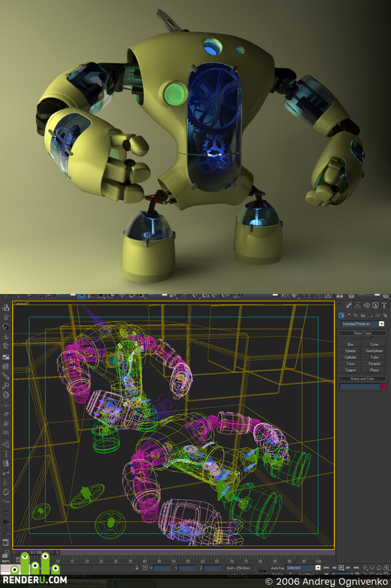Open the Hierarchy panel tab icon
The image size is (391, 588).
(358, 305)
